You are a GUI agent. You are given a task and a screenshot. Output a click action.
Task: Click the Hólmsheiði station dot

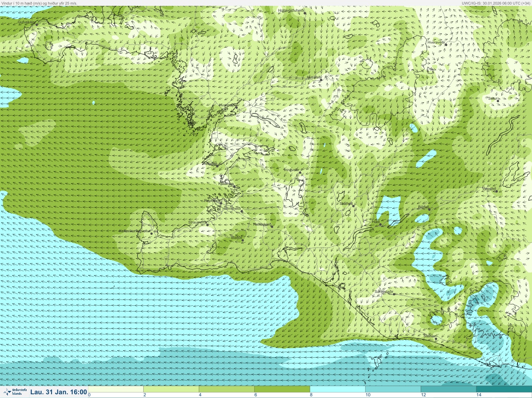point(241,211)
